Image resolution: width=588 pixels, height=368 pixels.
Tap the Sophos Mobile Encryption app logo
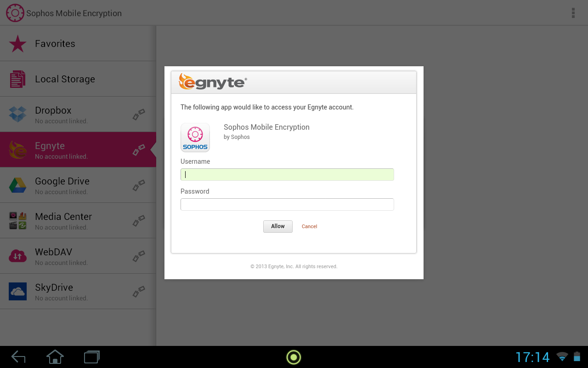pos(15,13)
